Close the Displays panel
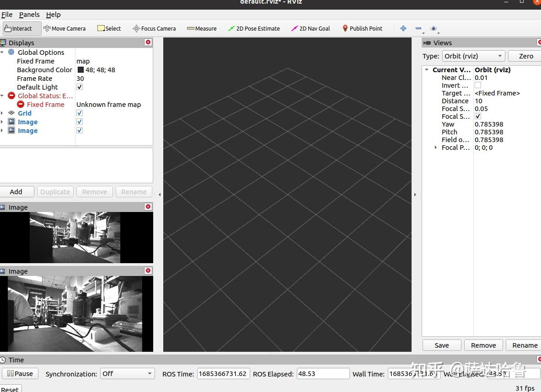The height and width of the screenshot is (392, 541). [148, 42]
